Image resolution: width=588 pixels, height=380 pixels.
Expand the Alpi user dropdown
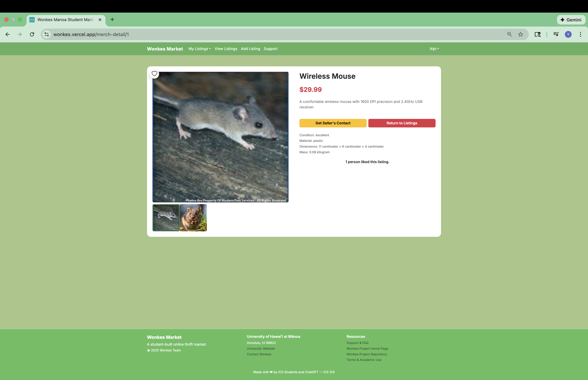pyautogui.click(x=434, y=49)
